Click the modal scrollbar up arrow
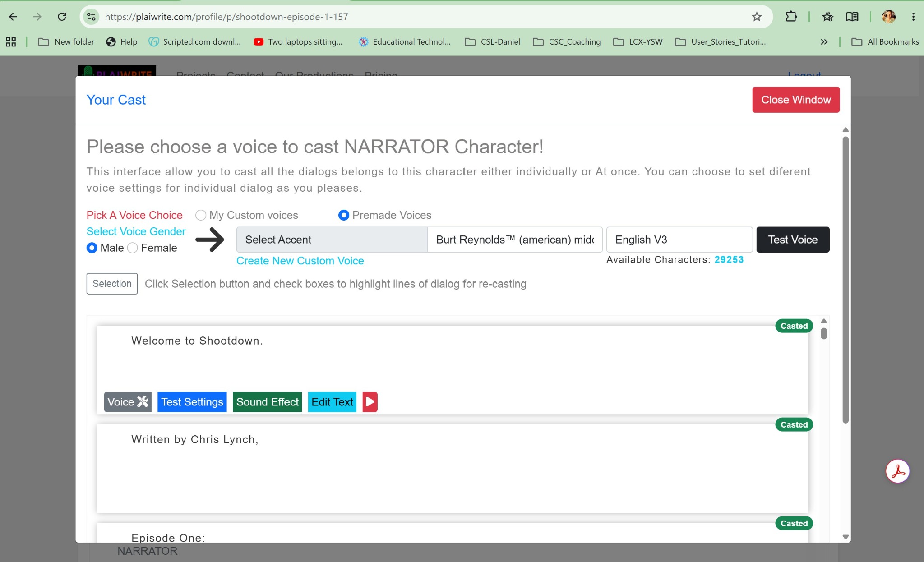This screenshot has height=562, width=924. pos(845,130)
